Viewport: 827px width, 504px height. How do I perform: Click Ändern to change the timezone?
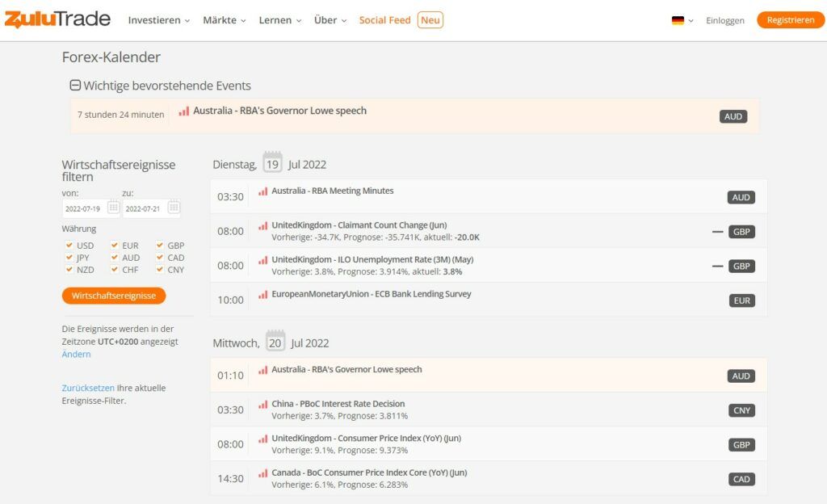(x=76, y=355)
